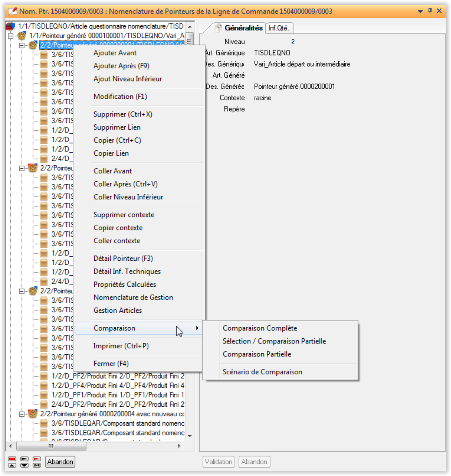
Task: Click the pin icon in title bar
Action: (430, 11)
